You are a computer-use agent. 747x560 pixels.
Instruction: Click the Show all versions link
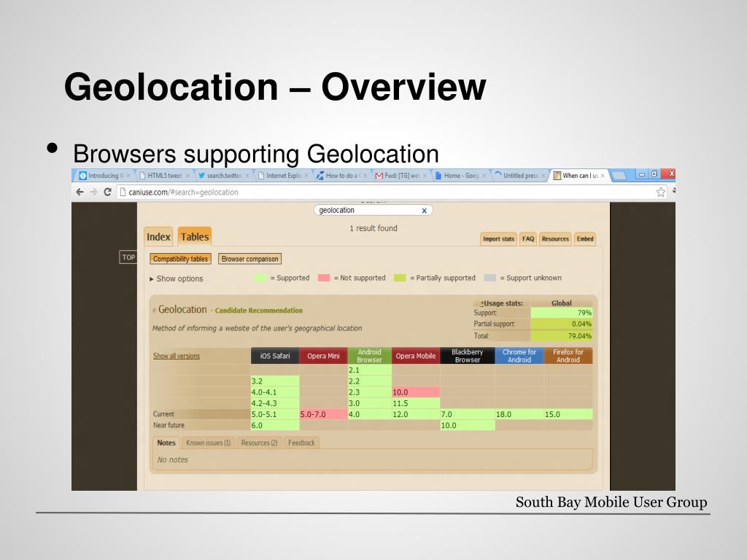[177, 356]
